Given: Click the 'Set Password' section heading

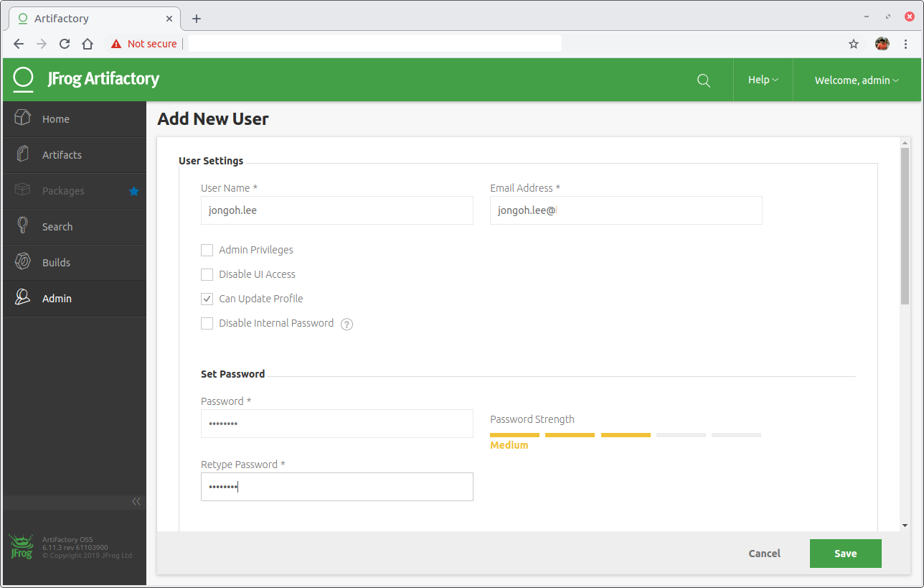Looking at the screenshot, I should 233,374.
